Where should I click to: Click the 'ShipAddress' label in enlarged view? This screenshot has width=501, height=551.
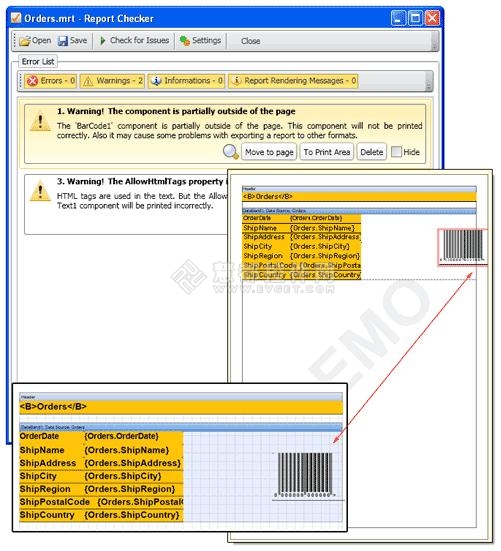pos(48,463)
